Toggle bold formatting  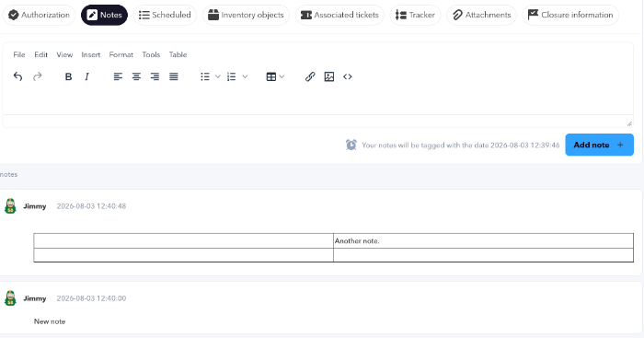coord(69,76)
